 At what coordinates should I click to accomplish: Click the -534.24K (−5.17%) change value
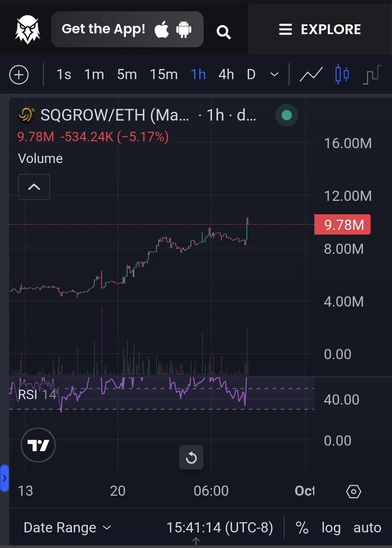point(115,137)
